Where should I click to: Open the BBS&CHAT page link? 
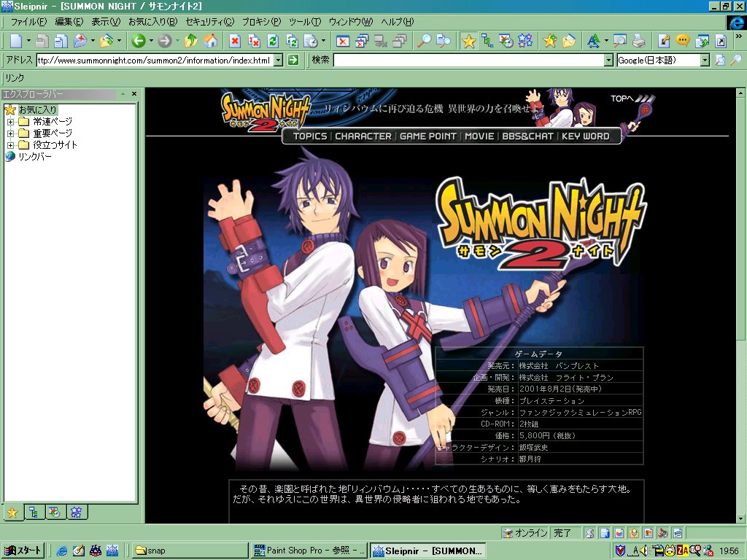[x=528, y=136]
